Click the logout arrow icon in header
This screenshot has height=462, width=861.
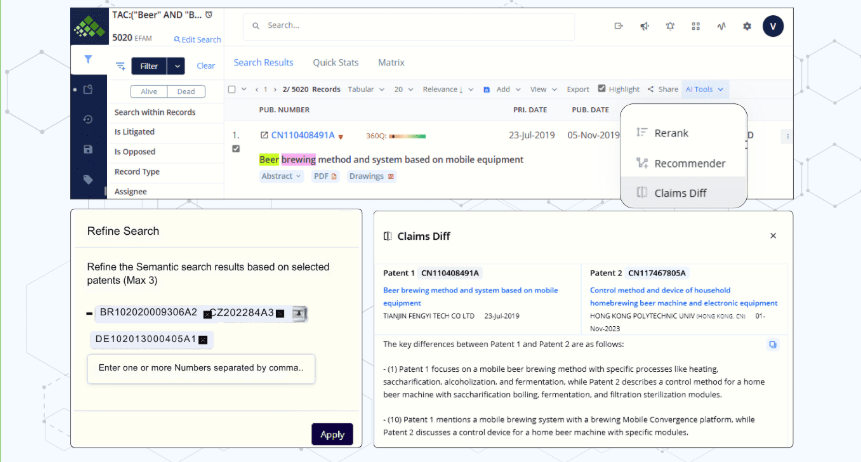pos(618,26)
